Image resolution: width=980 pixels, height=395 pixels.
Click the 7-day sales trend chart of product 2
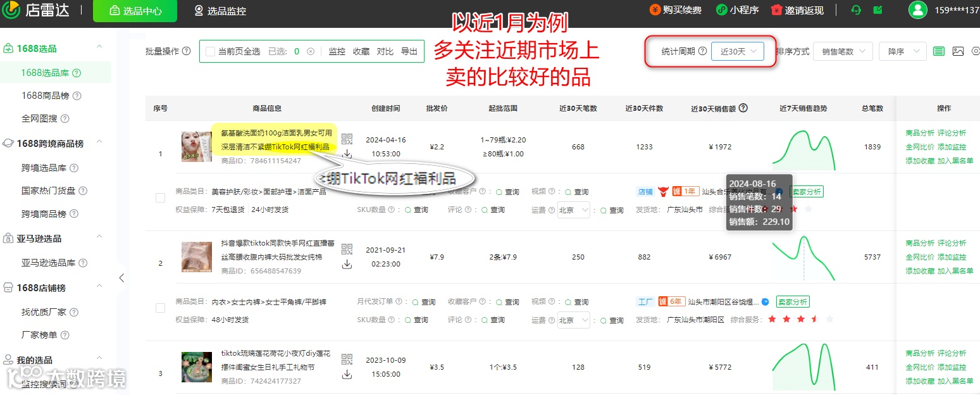point(803,258)
